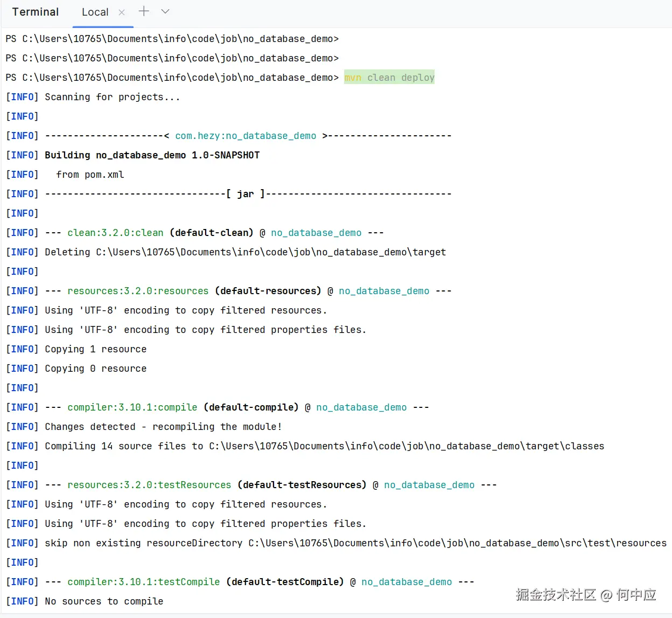The height and width of the screenshot is (618, 672).
Task: Click no_database_demo link on the testCompile line
Action: click(x=407, y=582)
